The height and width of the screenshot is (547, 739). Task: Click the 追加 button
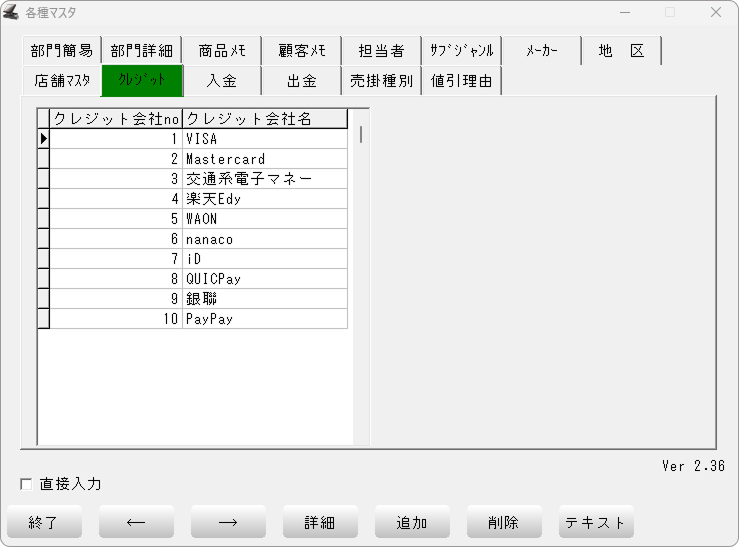(x=412, y=522)
